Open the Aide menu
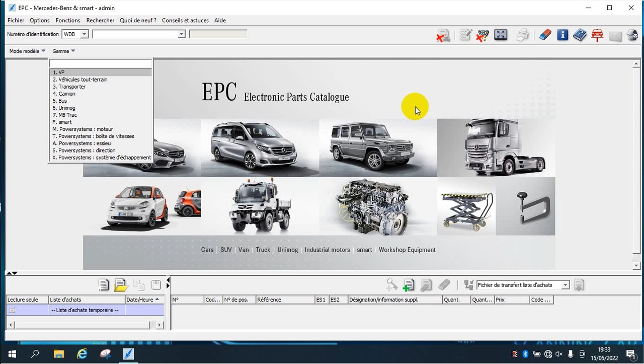 click(220, 20)
